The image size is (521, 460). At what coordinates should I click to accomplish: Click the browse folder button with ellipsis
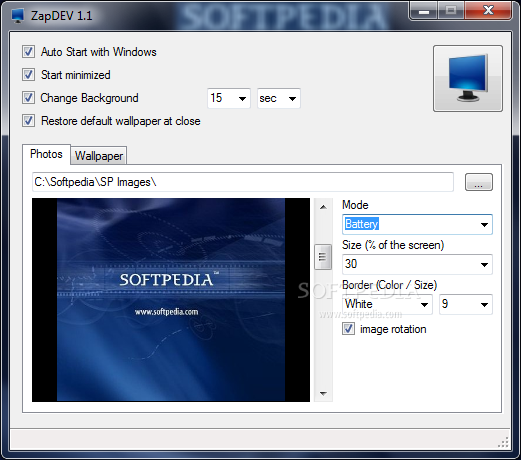pos(479,182)
